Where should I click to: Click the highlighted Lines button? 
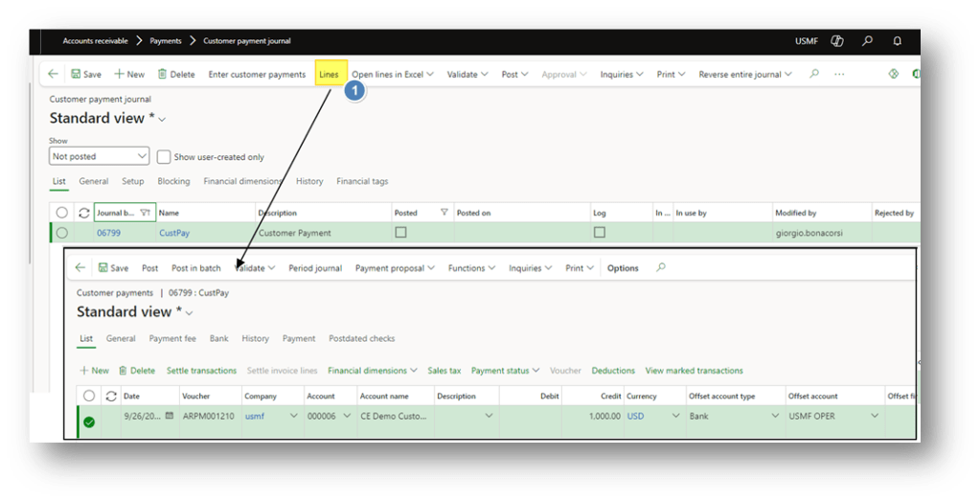pos(329,74)
